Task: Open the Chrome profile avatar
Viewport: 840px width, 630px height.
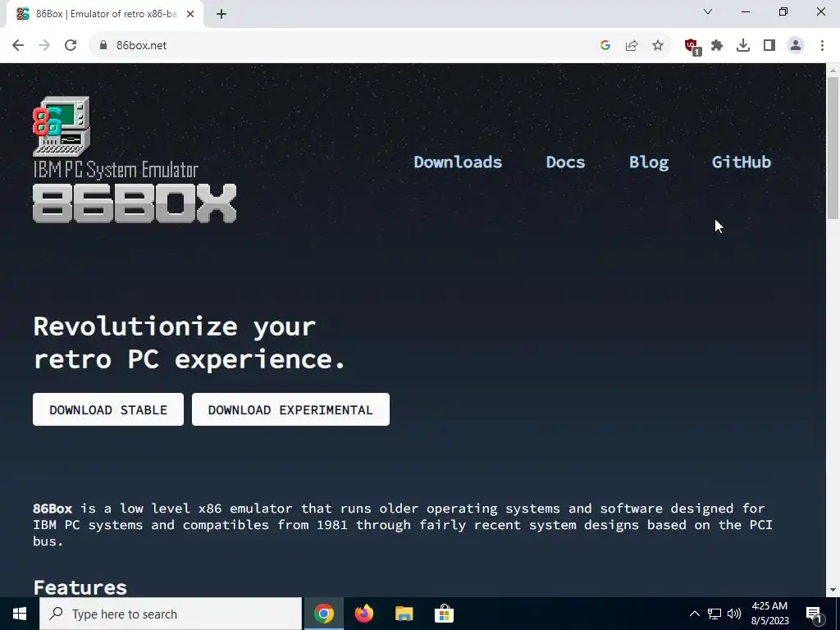Action: [796, 46]
